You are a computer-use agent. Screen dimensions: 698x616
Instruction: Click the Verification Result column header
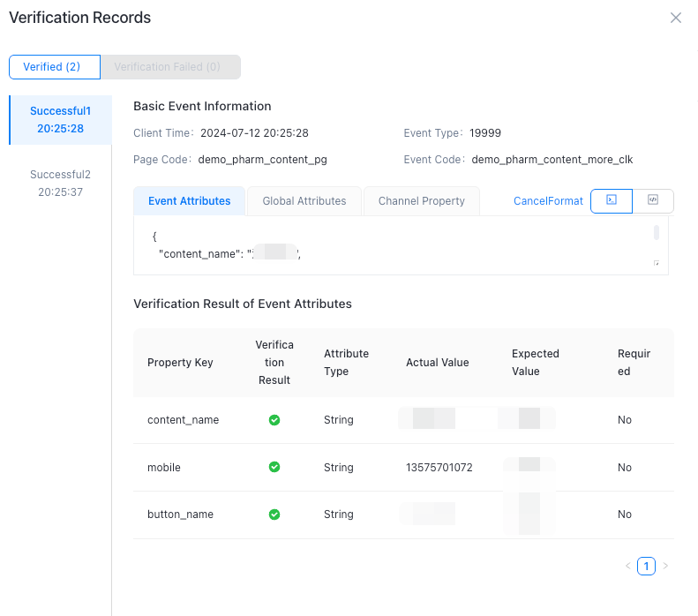point(274,363)
